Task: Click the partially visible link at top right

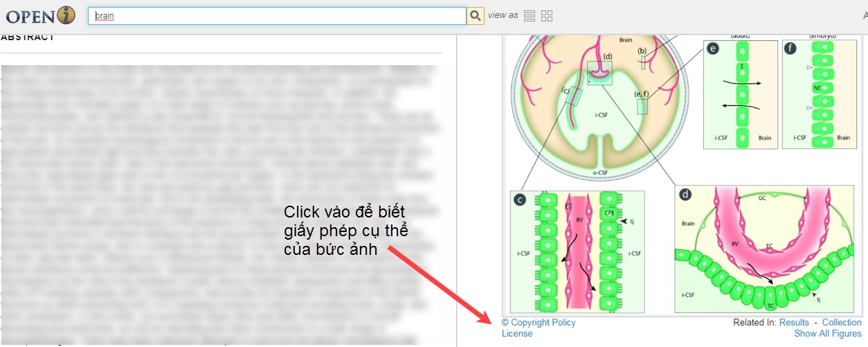Action: point(865,15)
